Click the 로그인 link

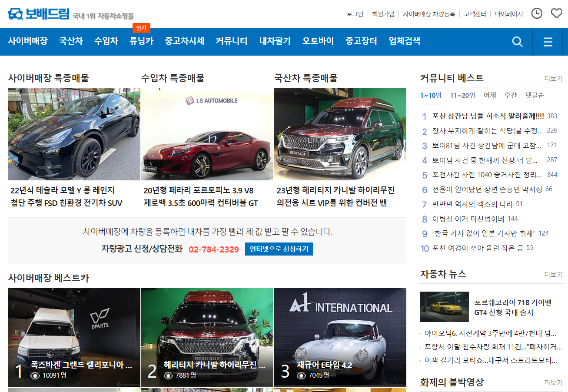click(355, 14)
